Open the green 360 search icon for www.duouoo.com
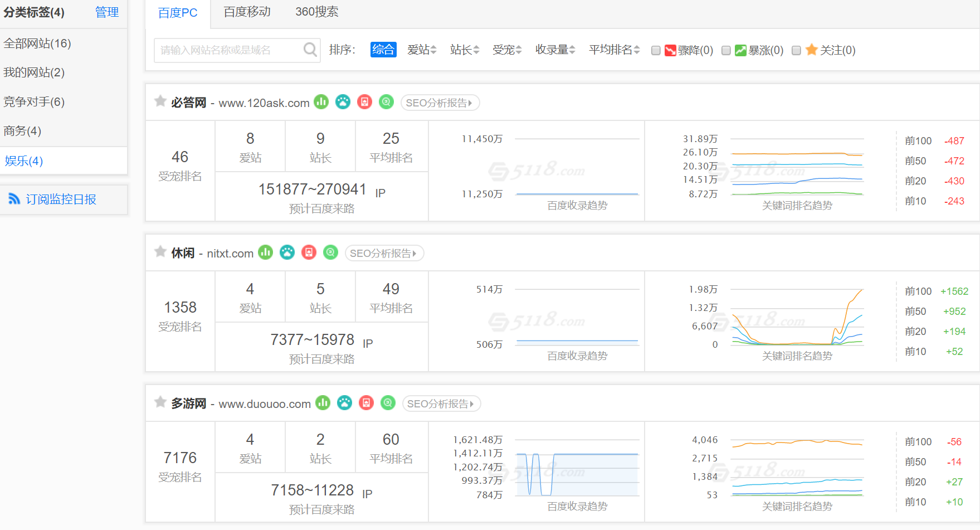Screen dimensions: 980x530 coord(388,403)
